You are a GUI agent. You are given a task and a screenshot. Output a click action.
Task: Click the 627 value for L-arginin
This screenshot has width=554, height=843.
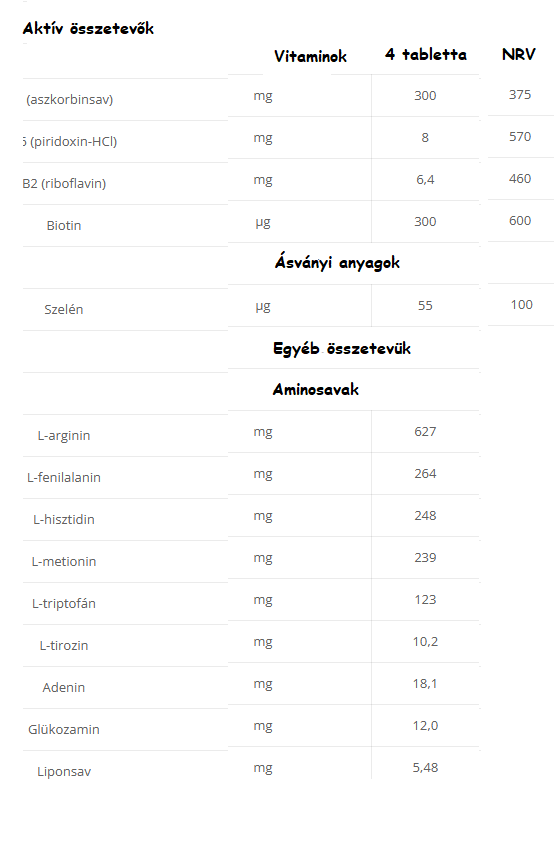(425, 432)
